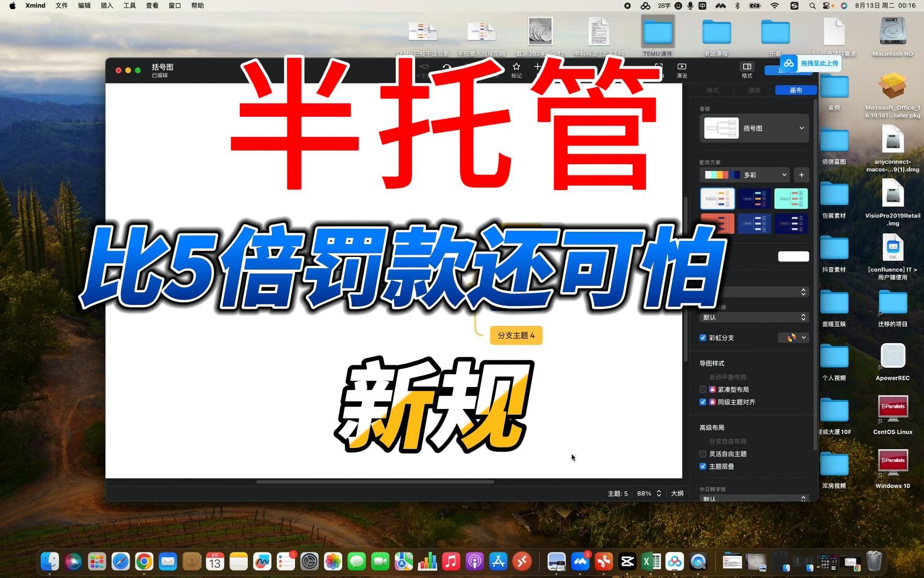The image size is (924, 578).
Task: Open the 多彩 color scheme dropdown
Action: pyautogui.click(x=745, y=175)
